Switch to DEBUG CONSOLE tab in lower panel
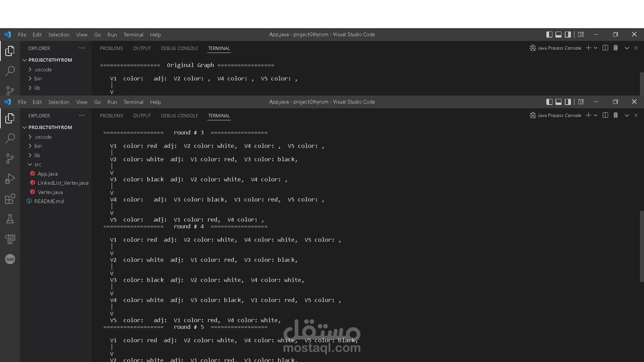The width and height of the screenshot is (644, 362). [x=179, y=116]
